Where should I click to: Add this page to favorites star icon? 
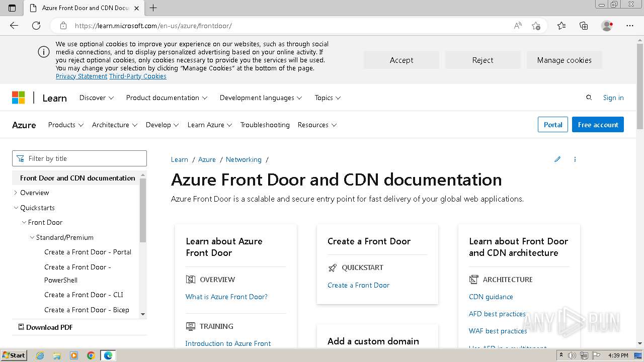(536, 26)
